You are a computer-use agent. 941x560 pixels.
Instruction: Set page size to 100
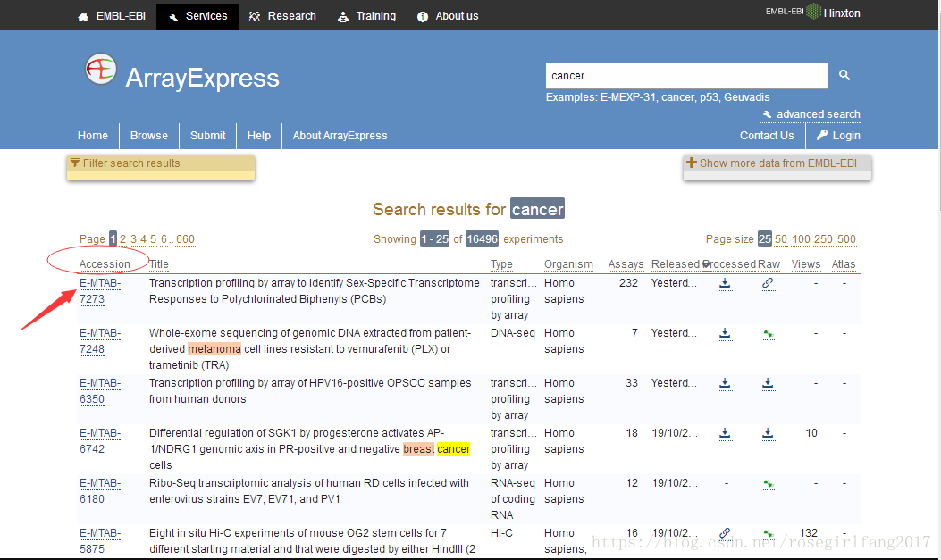click(802, 239)
